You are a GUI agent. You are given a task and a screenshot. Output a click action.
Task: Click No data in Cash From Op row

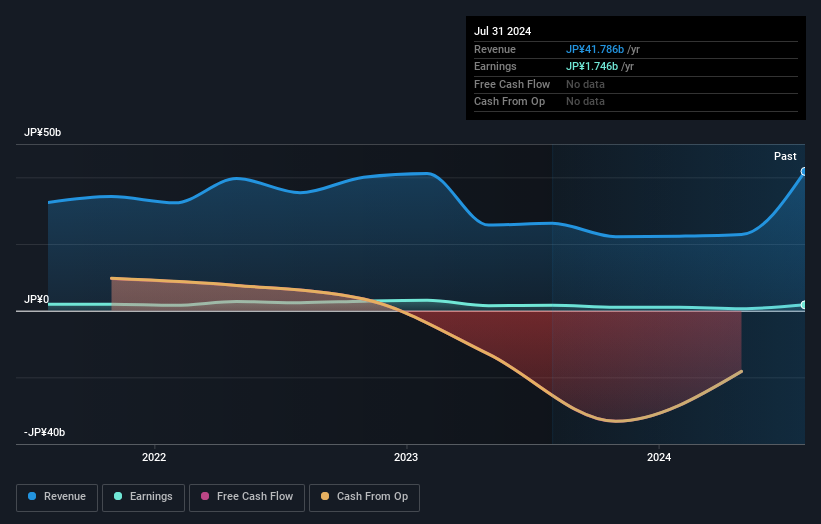coord(585,102)
